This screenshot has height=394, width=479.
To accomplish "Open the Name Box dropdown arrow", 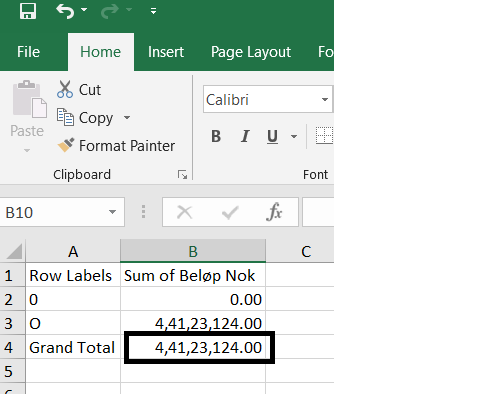I will (x=113, y=212).
